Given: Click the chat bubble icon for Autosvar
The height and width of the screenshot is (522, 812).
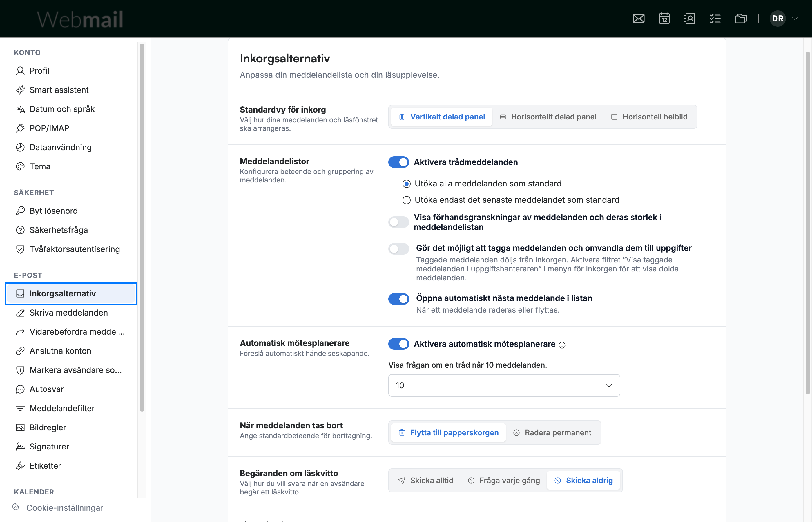Looking at the screenshot, I should click(x=20, y=389).
